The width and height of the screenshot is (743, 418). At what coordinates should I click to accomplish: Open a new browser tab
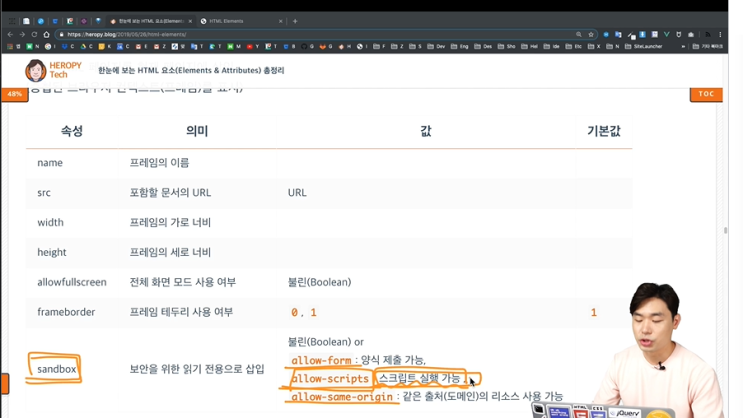pos(295,21)
